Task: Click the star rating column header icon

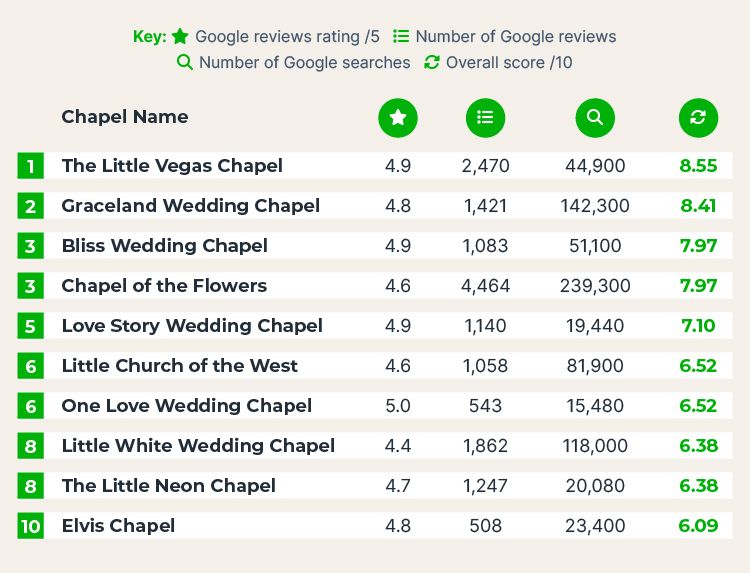Action: point(397,118)
